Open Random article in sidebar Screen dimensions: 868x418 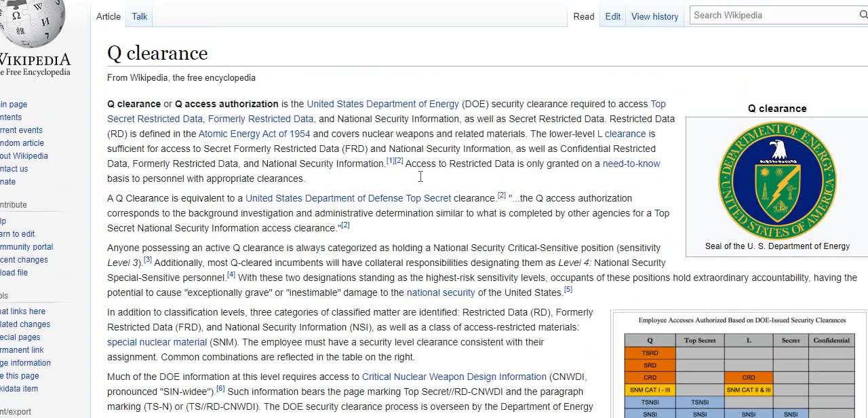coord(22,143)
